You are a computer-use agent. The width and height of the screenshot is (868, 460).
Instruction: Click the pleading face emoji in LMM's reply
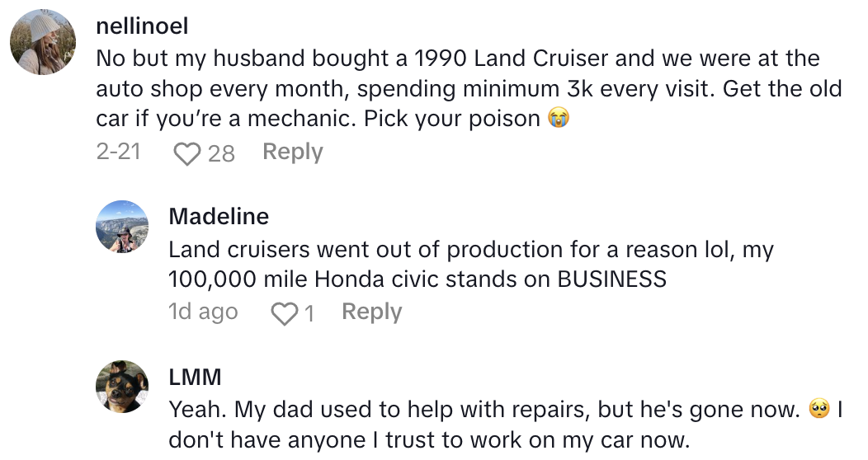pyautogui.click(x=818, y=408)
